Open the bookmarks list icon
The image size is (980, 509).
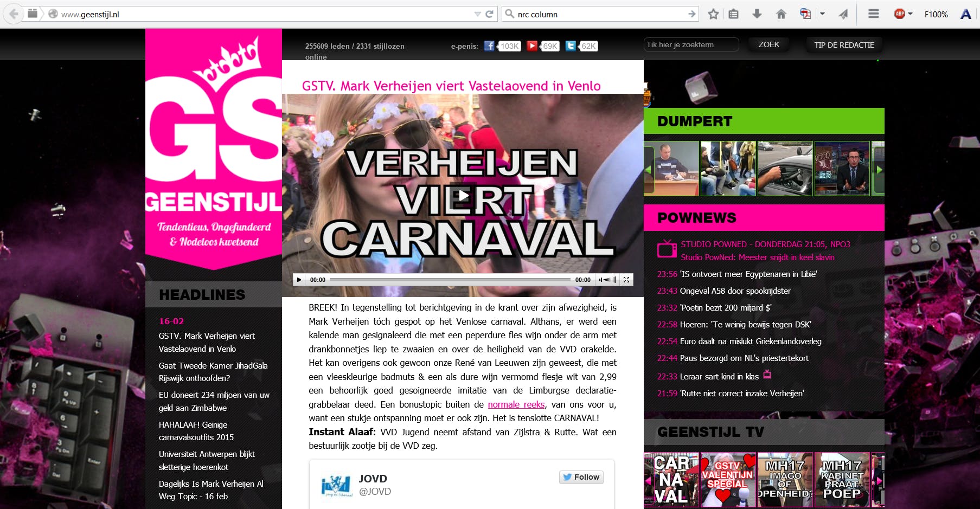point(734,14)
